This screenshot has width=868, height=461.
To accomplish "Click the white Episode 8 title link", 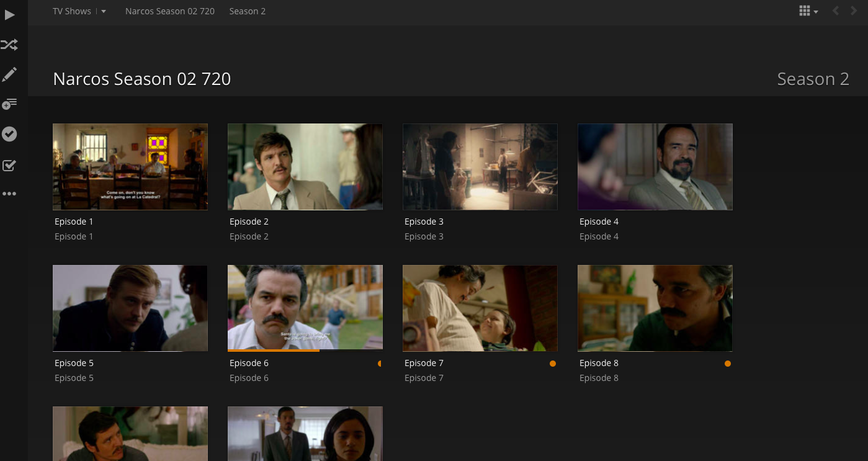I will pos(599,363).
